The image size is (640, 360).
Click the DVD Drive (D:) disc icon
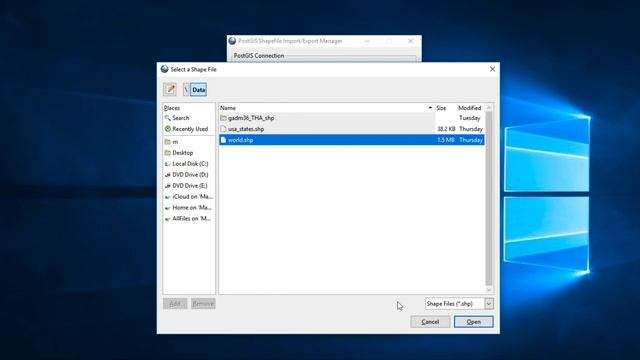coord(167,175)
